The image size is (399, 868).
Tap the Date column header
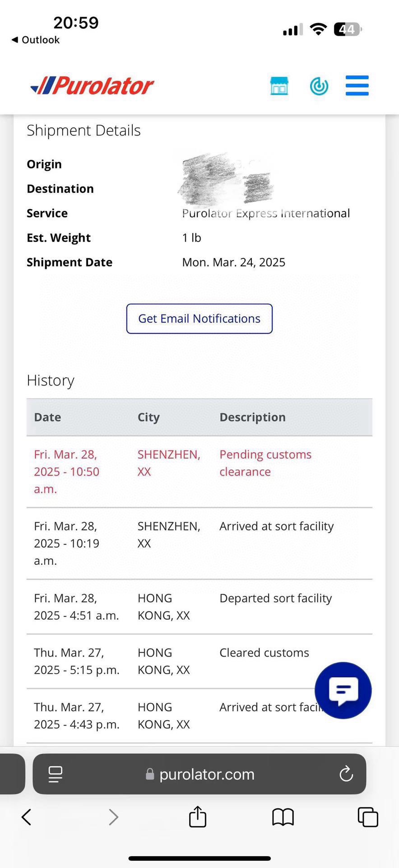click(x=47, y=417)
